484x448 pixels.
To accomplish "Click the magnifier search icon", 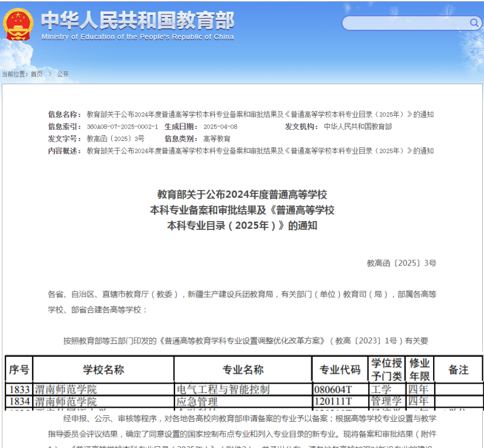I will tap(473, 23).
